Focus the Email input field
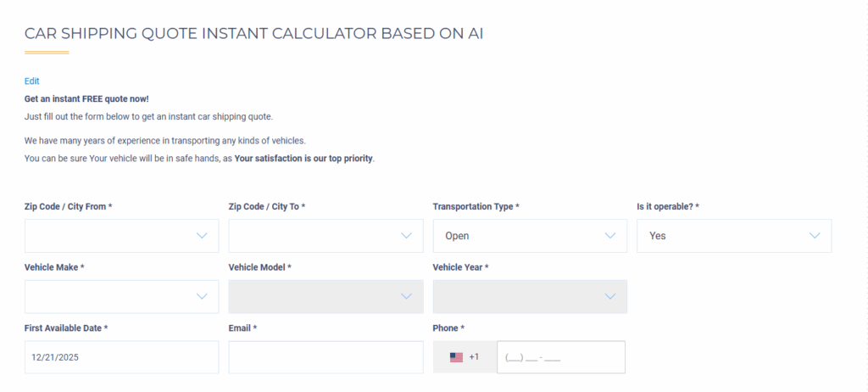 [x=325, y=357]
